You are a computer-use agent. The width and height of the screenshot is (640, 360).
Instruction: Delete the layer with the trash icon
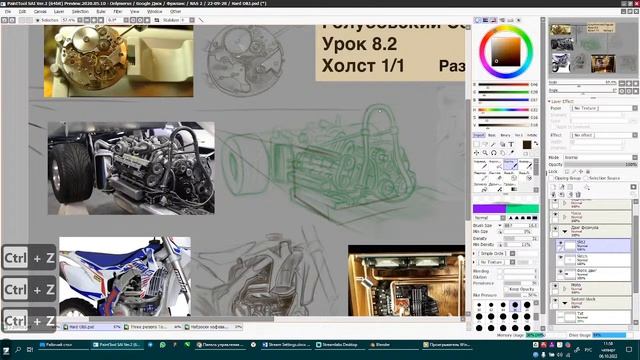click(x=578, y=194)
